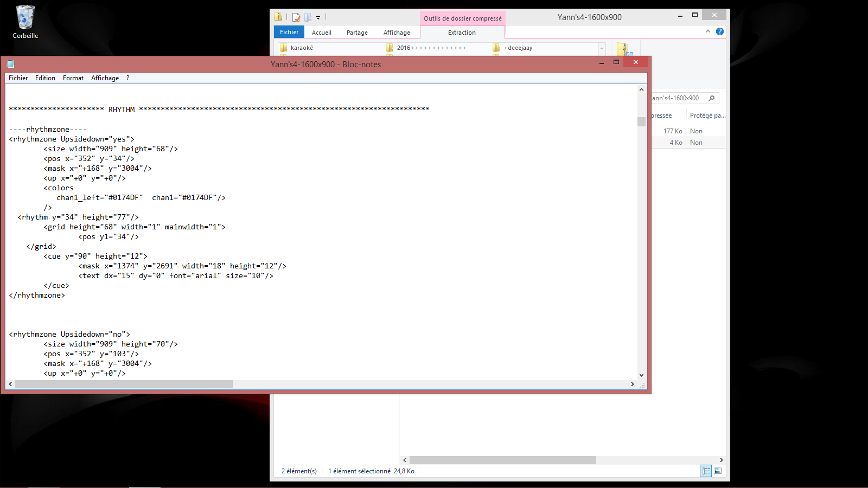Click the Properties quick access icon in Explorer
Screen dimensions: 868x488
click(296, 17)
